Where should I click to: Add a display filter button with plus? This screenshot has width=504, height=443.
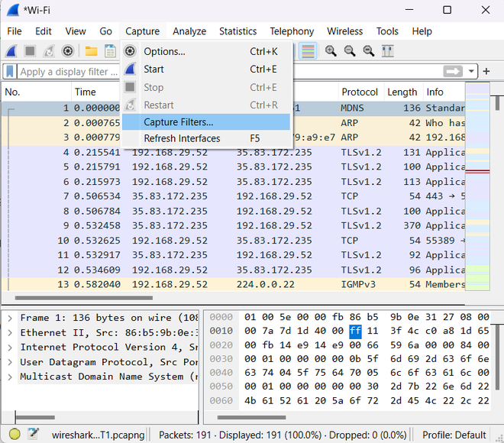pos(486,71)
